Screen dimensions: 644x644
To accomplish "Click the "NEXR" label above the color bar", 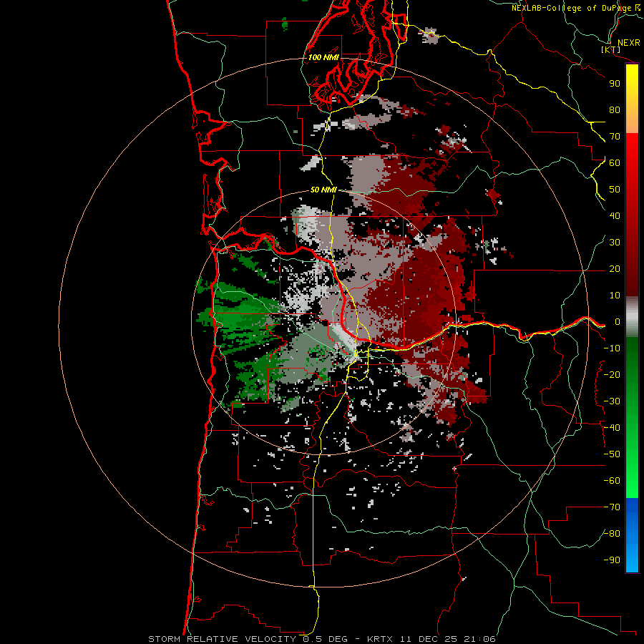I will click(x=629, y=43).
